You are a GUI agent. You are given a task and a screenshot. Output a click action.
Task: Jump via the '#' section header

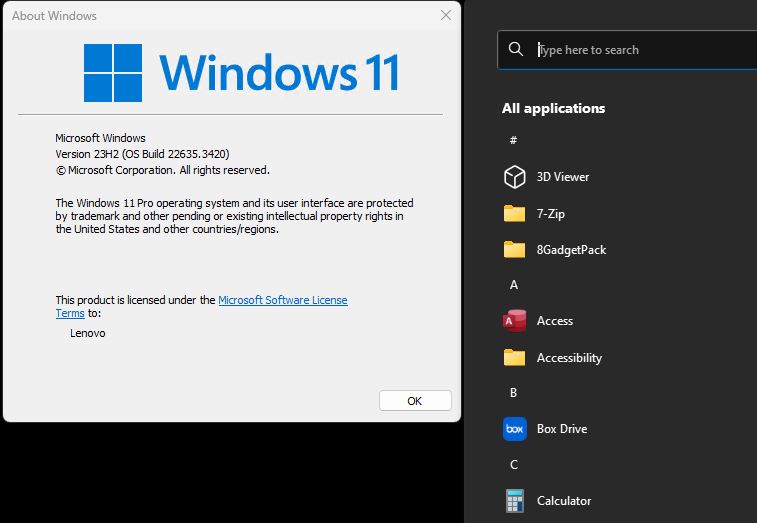point(513,140)
